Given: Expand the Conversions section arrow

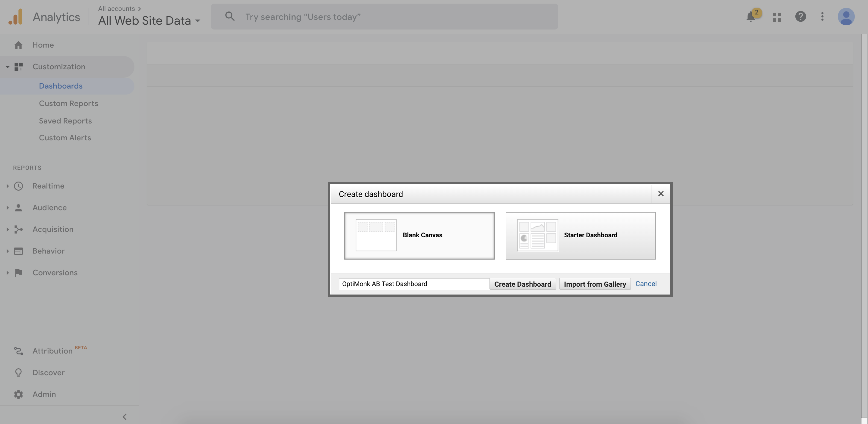Looking at the screenshot, I should click(x=8, y=273).
